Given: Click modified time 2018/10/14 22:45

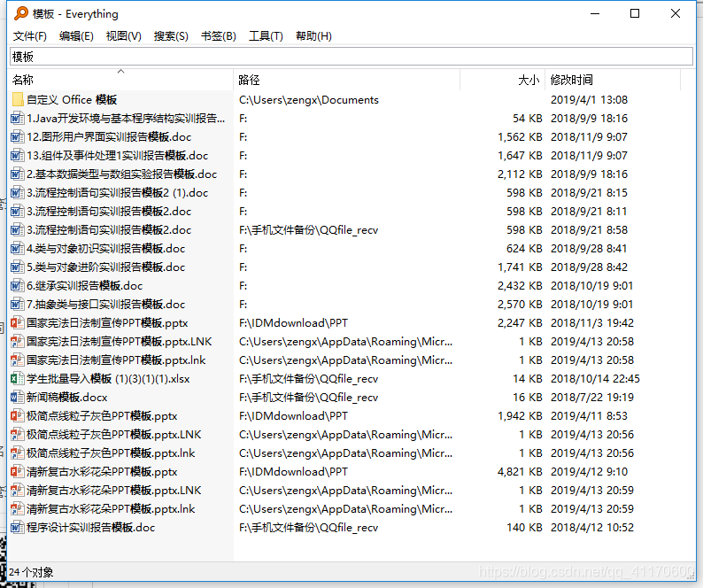Looking at the screenshot, I should pyautogui.click(x=595, y=379).
